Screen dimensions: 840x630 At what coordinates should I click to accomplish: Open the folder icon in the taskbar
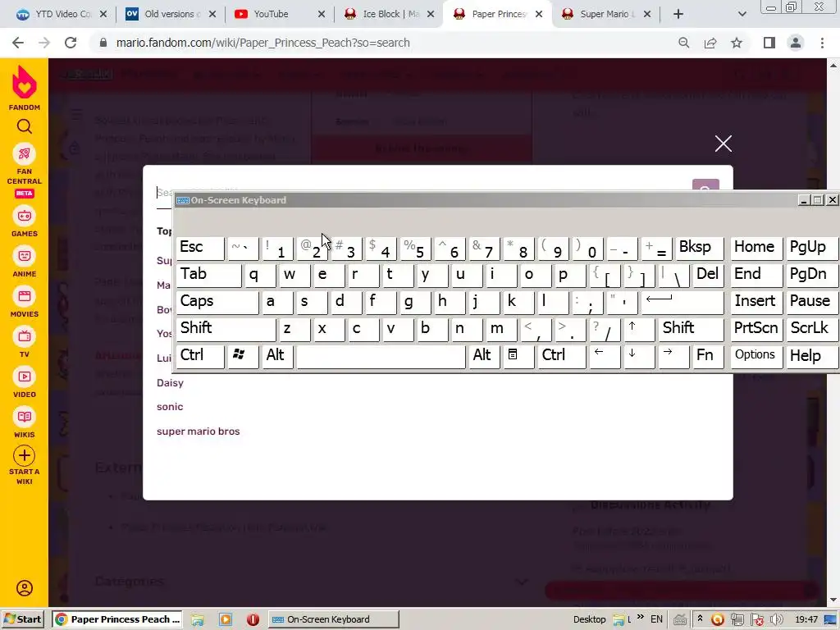[x=198, y=619]
